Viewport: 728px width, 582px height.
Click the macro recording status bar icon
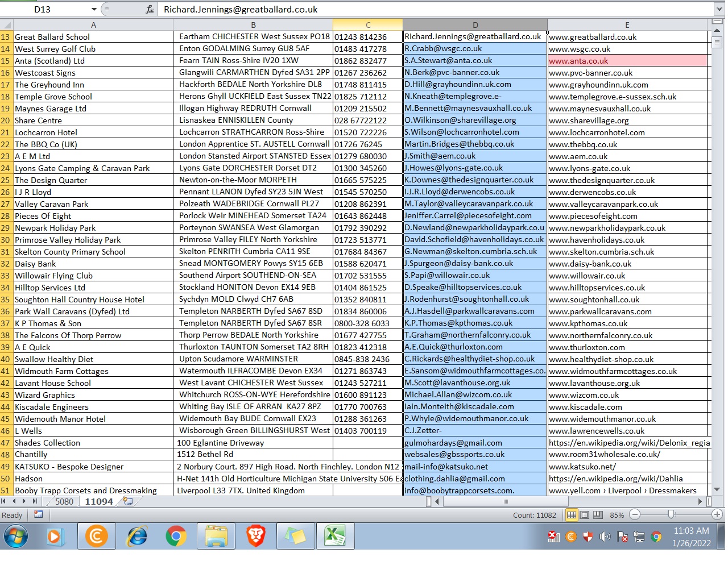tap(38, 514)
